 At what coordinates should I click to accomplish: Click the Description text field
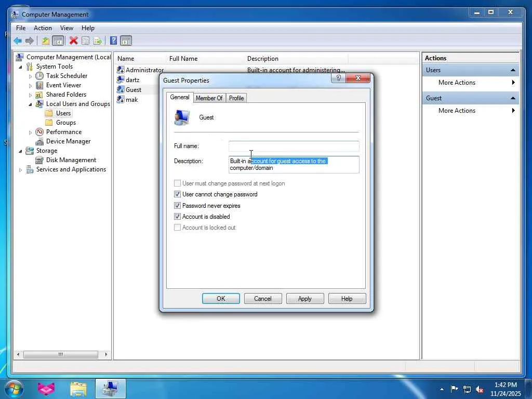point(294,165)
